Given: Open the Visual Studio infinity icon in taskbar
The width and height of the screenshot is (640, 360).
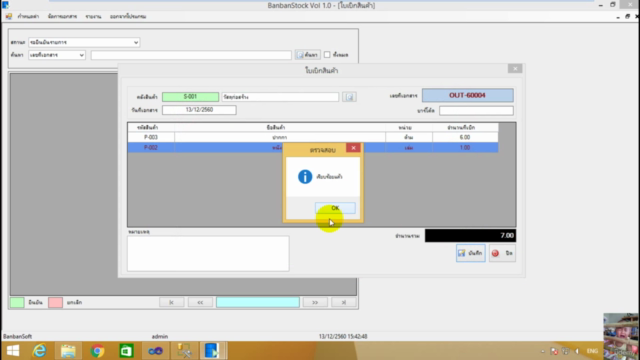Looking at the screenshot, I should click(x=155, y=351).
